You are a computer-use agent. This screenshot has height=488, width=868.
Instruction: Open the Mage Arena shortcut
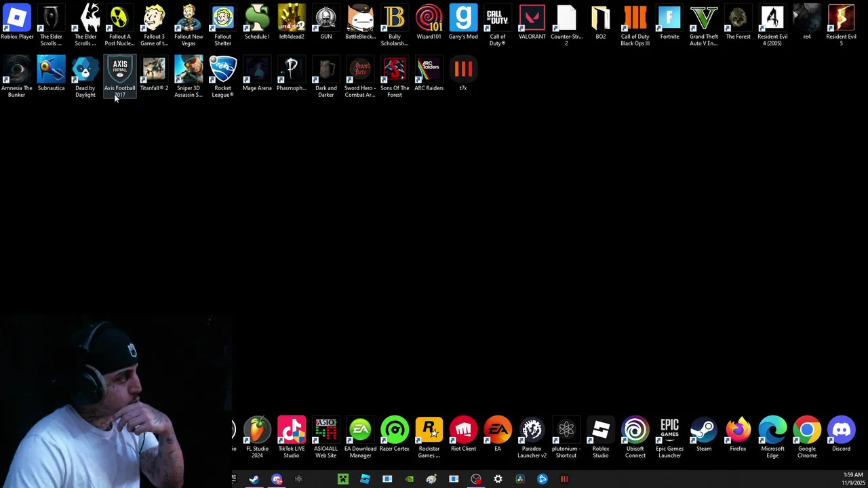(257, 75)
